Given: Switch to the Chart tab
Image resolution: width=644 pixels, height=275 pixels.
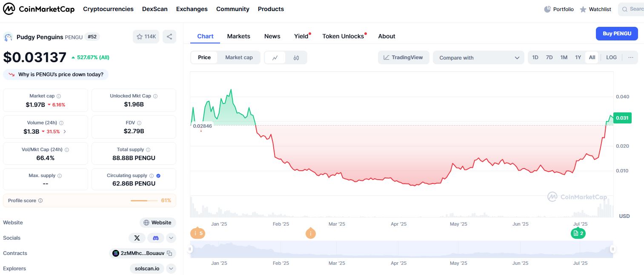Looking at the screenshot, I should [205, 36].
